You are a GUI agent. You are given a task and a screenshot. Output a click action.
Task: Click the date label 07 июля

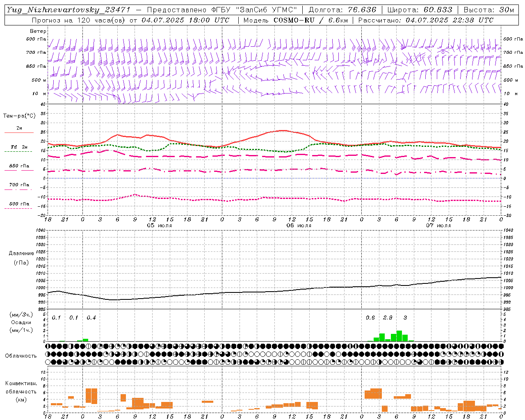tap(438, 226)
